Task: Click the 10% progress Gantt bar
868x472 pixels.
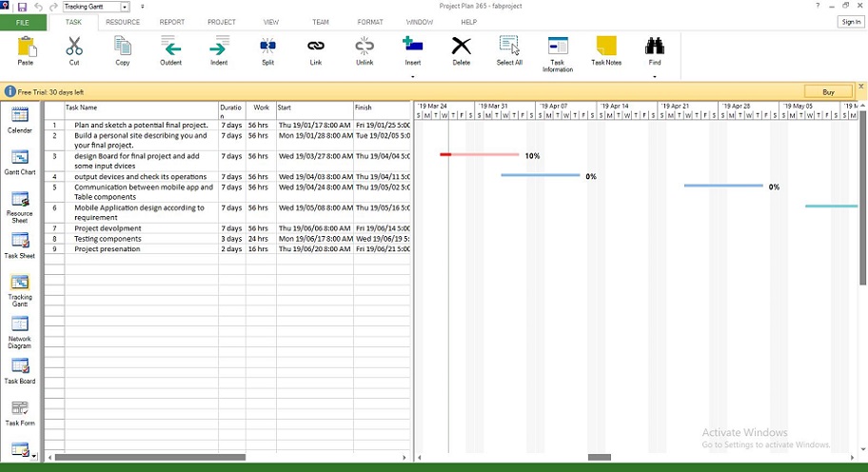Action: pos(480,154)
